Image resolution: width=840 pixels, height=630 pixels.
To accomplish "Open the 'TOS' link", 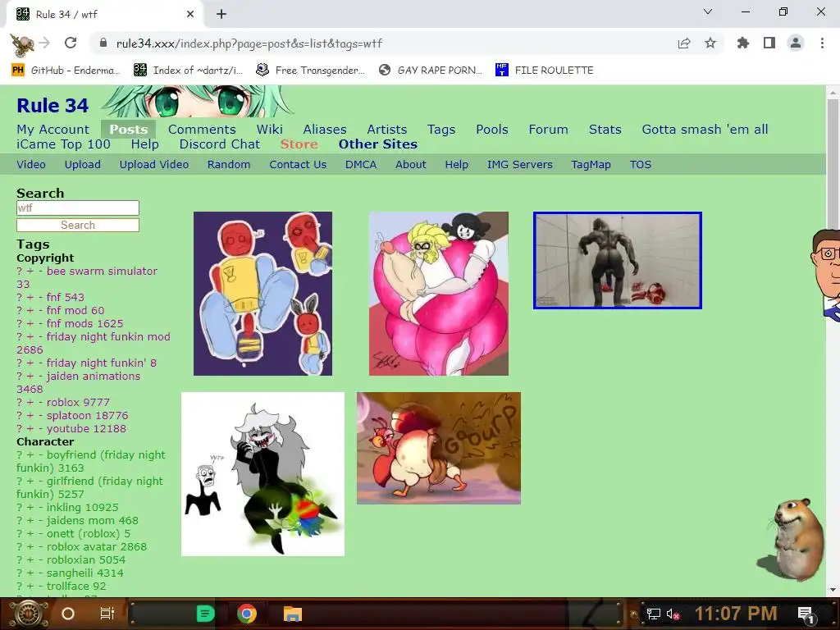I will 640,165.
